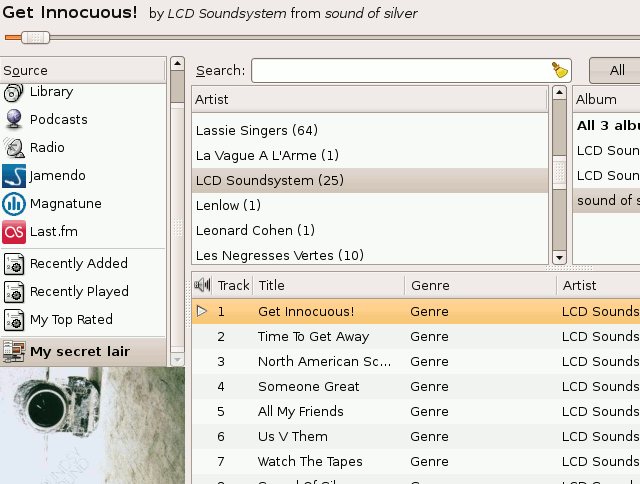Click the Source pane header
Screen dimensions: 640x484
83,70
